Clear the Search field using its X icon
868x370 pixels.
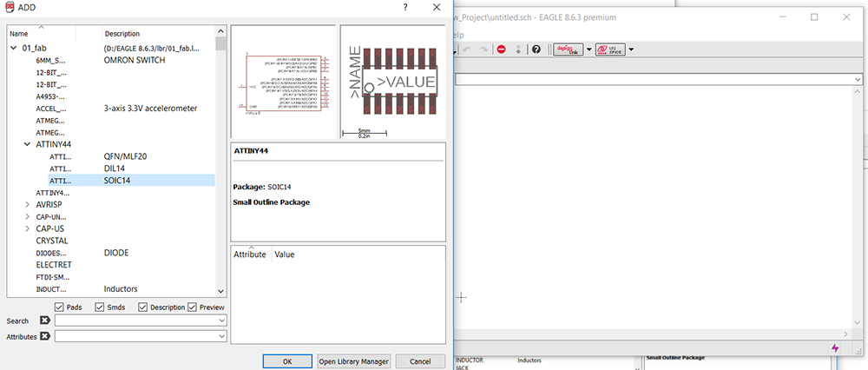[45, 320]
